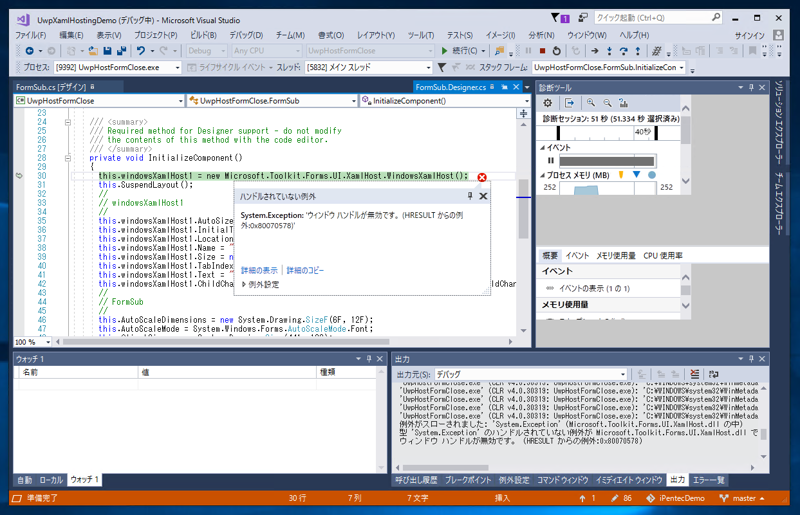Pin the exception popup window

click(470, 196)
